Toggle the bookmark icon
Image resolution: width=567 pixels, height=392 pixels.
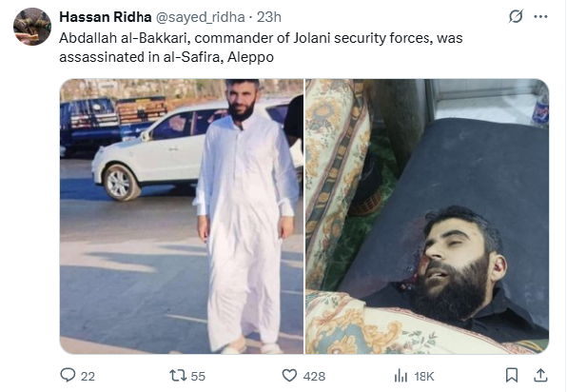click(x=512, y=376)
